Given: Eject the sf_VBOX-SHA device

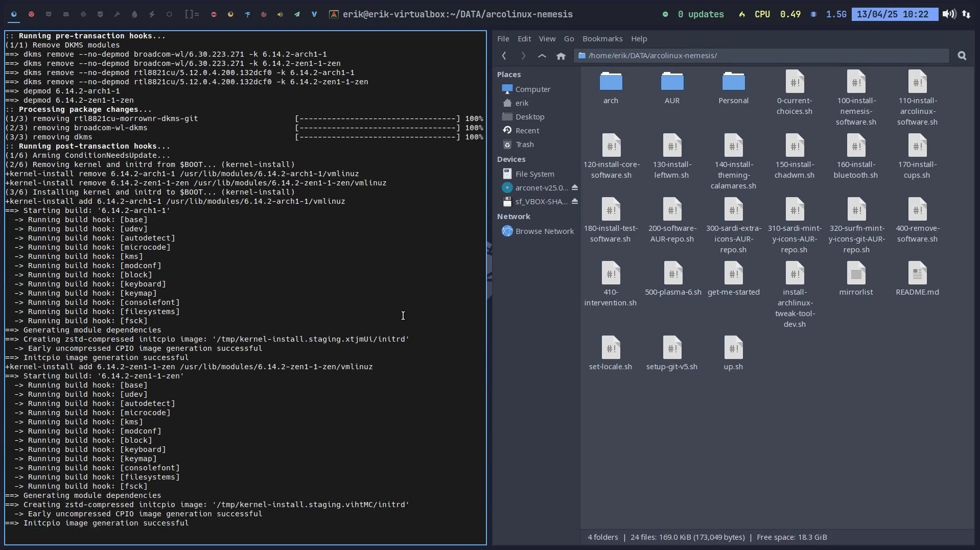Looking at the screenshot, I should [574, 201].
